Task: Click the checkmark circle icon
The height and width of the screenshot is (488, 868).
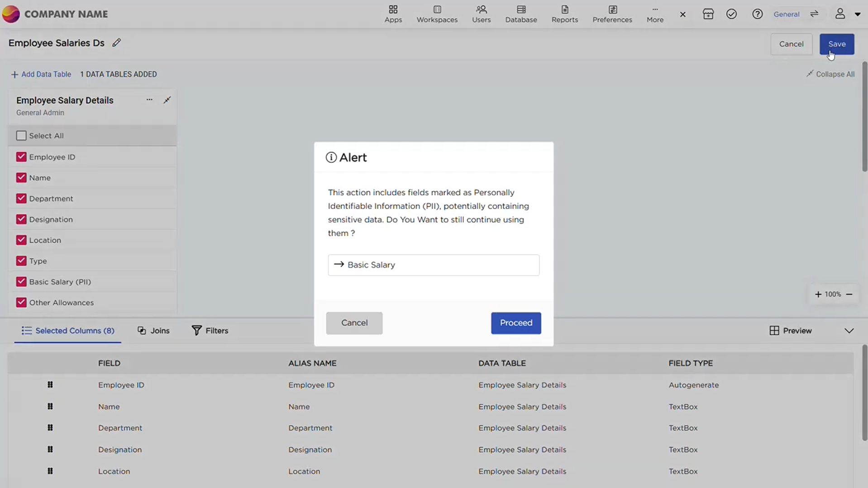Action: tap(731, 14)
